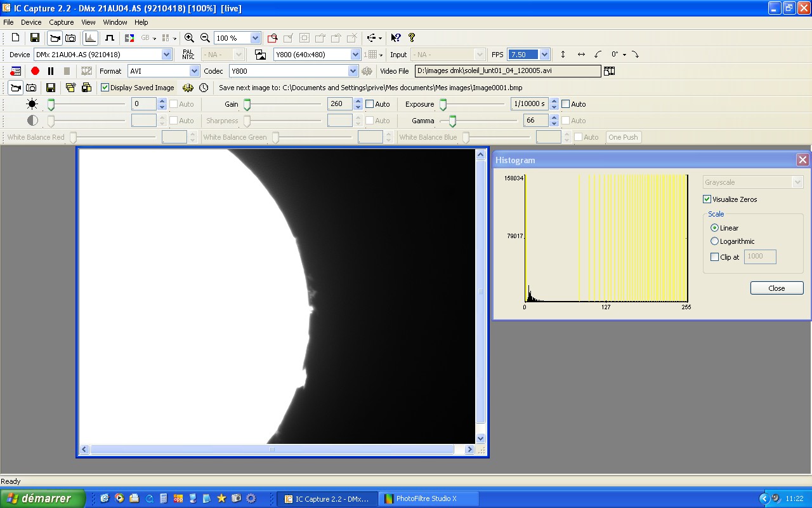
Task: Open the Codec Y800 dropdown
Action: click(x=353, y=71)
